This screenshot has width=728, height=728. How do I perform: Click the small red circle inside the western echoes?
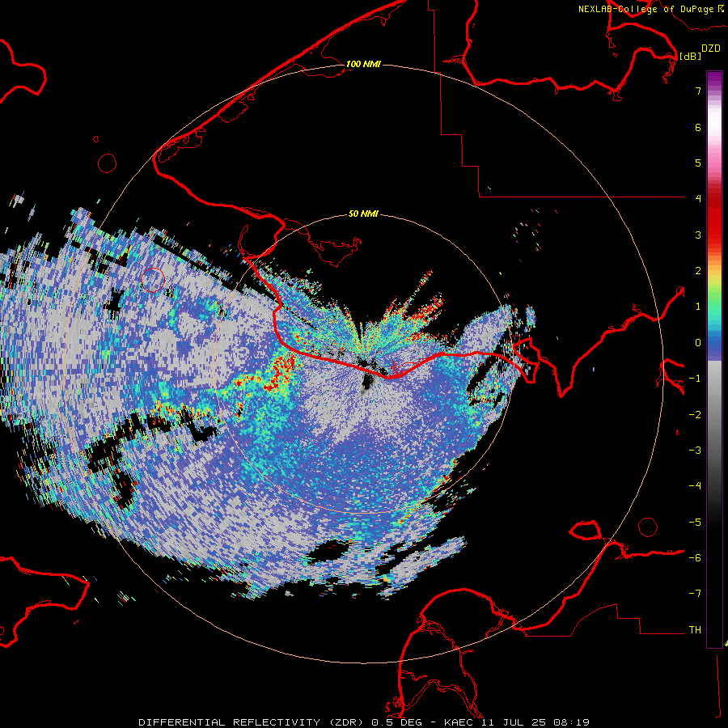[x=153, y=280]
